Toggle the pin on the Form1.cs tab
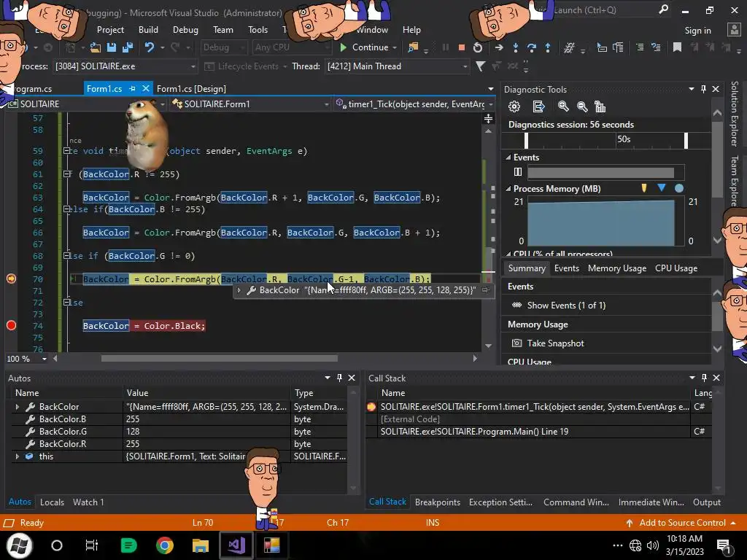Viewport: 747px width, 560px height. [x=133, y=88]
